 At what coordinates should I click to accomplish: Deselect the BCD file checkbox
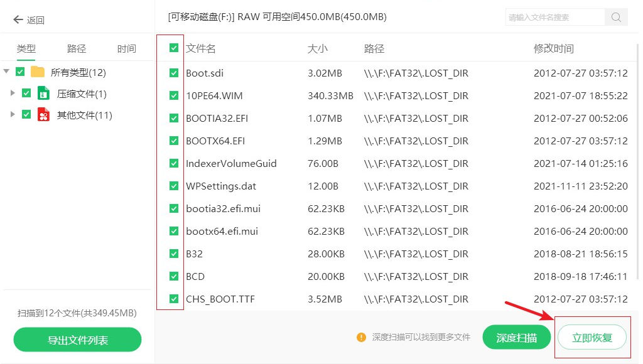[173, 276]
